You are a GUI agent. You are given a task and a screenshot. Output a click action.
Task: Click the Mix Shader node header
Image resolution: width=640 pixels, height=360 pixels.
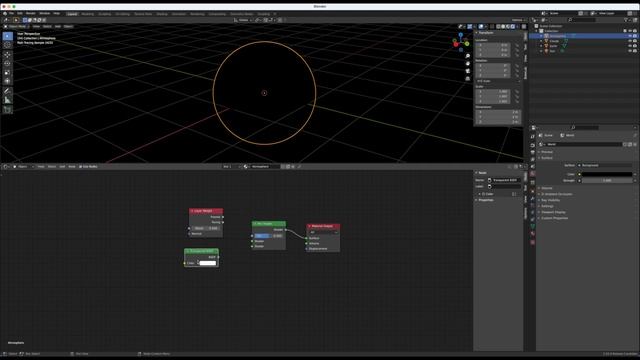pyautogui.click(x=269, y=224)
